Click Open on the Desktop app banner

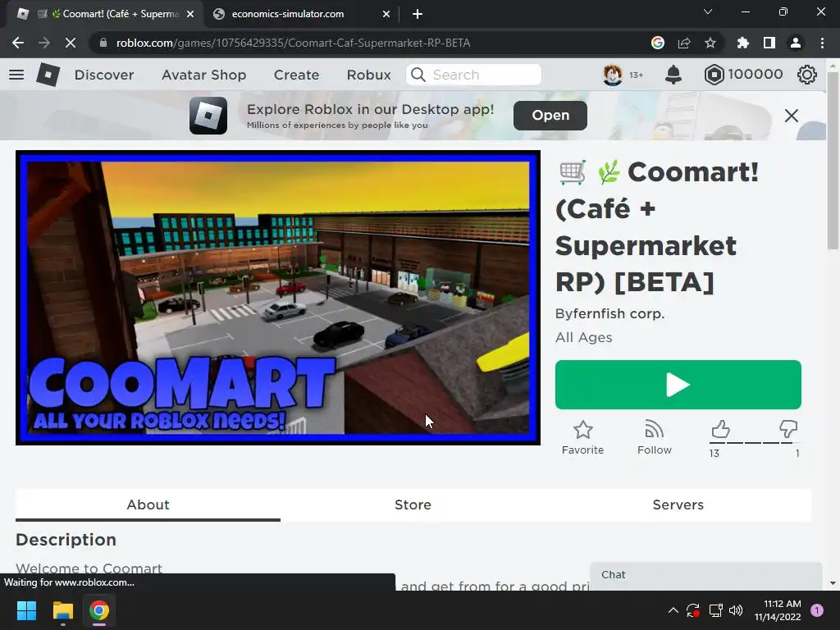(x=550, y=115)
